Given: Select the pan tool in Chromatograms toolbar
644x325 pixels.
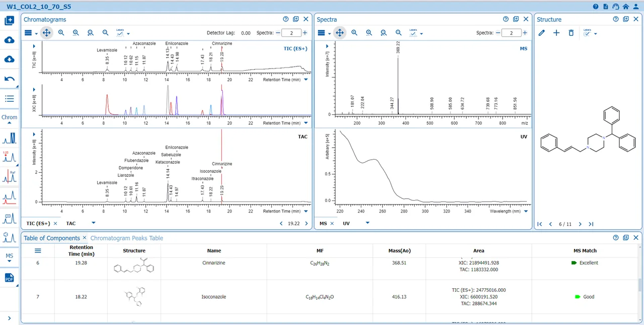Looking at the screenshot, I should coord(46,33).
